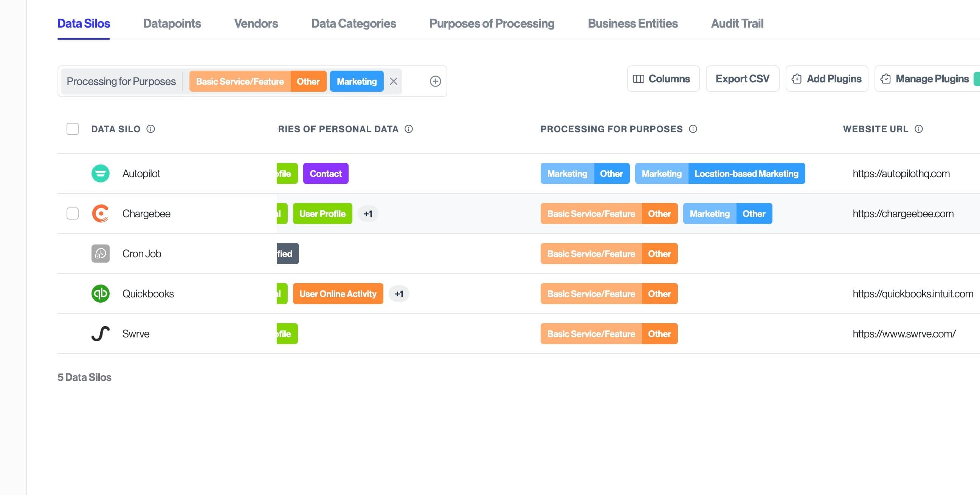Open the autopilothq.com website link
This screenshot has height=495, width=980.
[x=901, y=174]
